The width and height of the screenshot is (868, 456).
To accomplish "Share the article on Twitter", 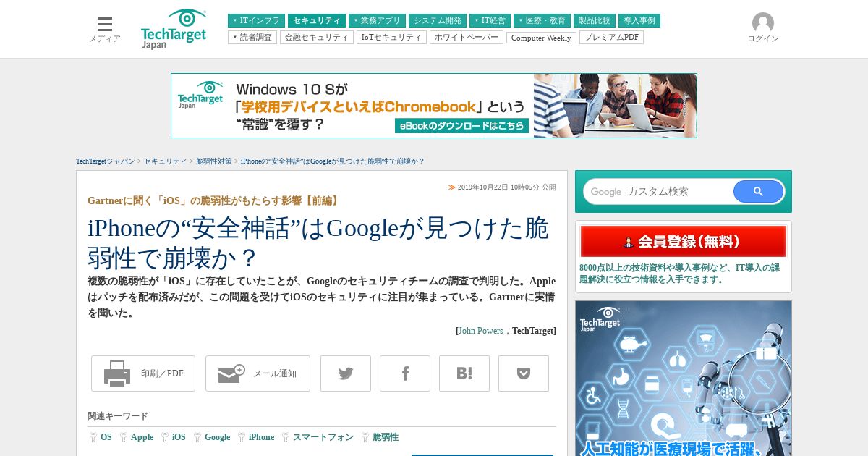I will point(346,373).
